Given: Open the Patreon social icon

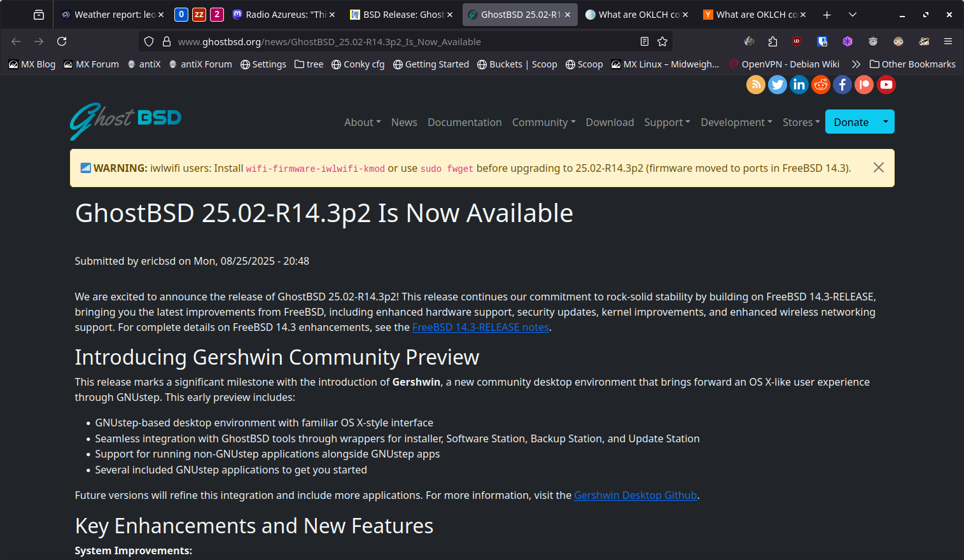Looking at the screenshot, I should point(864,85).
